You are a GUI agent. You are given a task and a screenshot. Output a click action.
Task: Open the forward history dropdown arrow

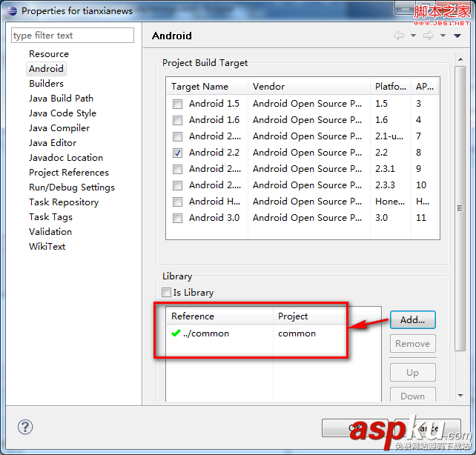click(x=443, y=36)
